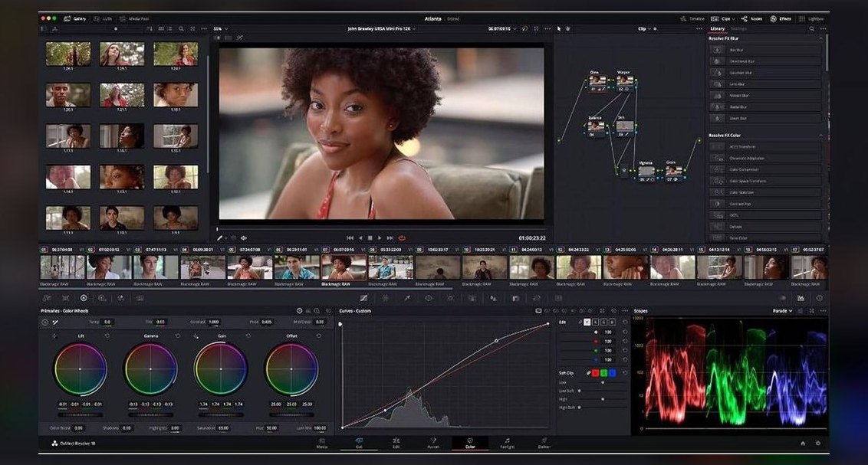Collapse the Resolve FX Blur category
This screenshot has height=465, width=868.
coord(820,38)
